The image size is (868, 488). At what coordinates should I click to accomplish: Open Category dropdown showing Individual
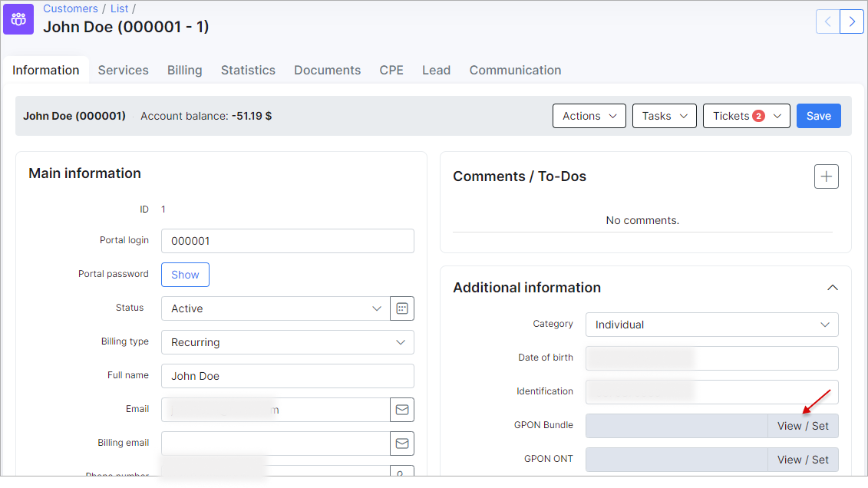tap(712, 325)
